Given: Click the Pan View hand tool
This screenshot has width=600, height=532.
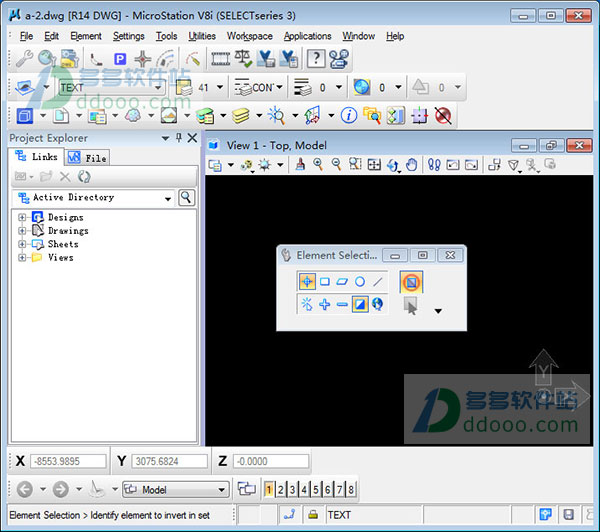Looking at the screenshot, I should tap(412, 165).
